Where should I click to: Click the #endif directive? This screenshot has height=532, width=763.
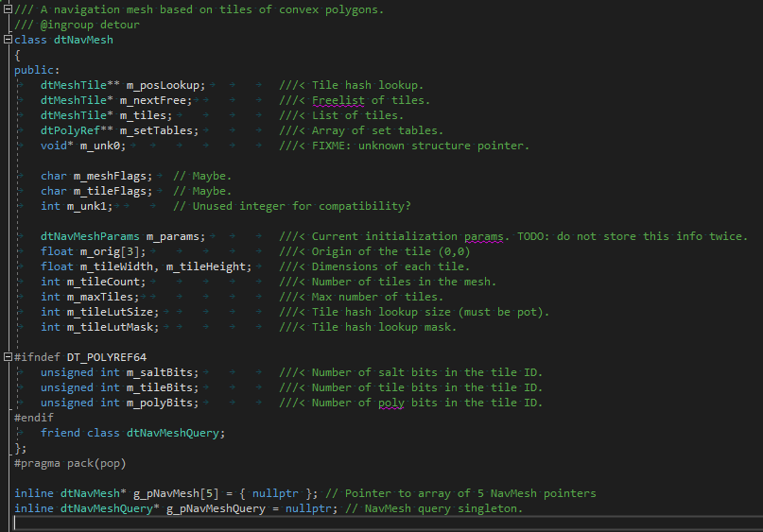(x=34, y=418)
